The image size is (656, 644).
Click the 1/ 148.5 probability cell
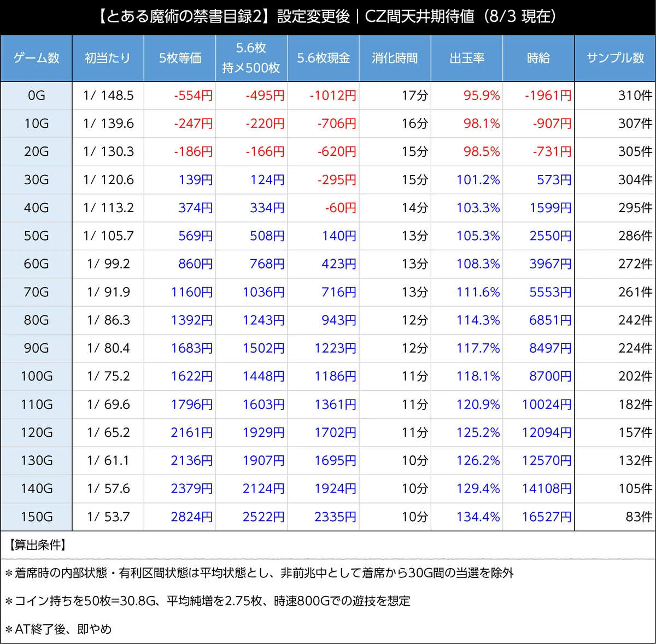click(108, 96)
